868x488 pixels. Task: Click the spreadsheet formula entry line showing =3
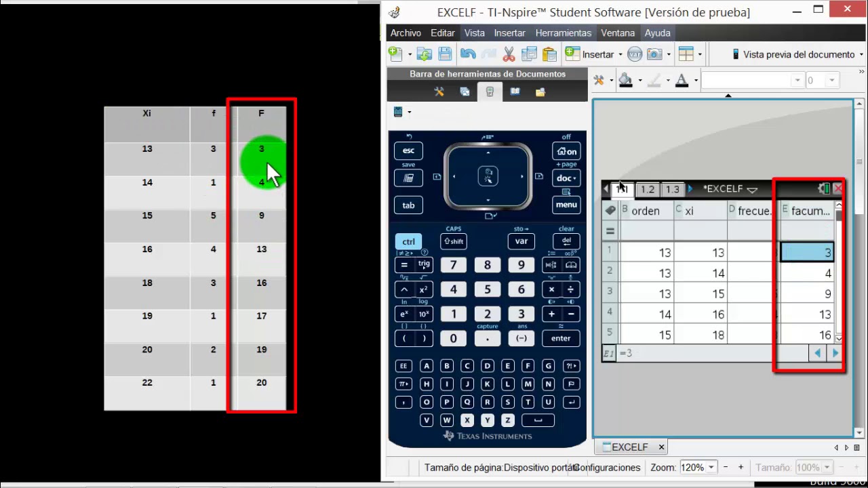[x=711, y=353]
